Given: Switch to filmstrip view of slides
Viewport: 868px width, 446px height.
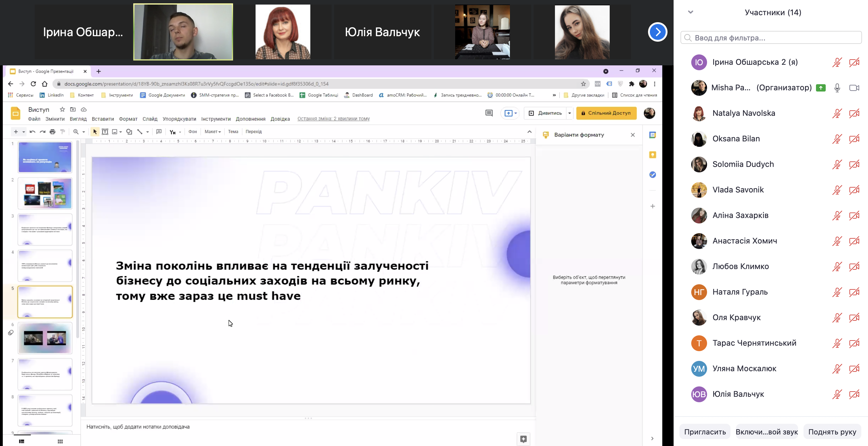Looking at the screenshot, I should [22, 441].
